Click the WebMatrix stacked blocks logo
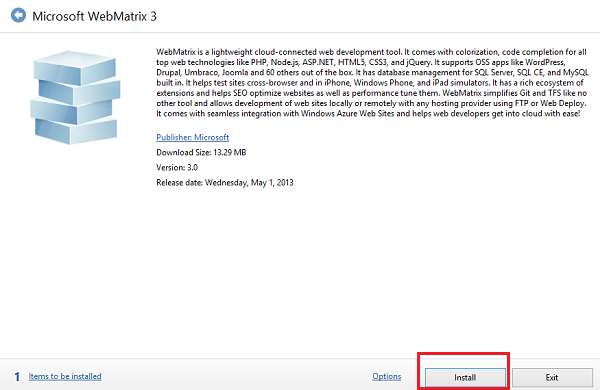The height and width of the screenshot is (390, 600). [x=75, y=97]
